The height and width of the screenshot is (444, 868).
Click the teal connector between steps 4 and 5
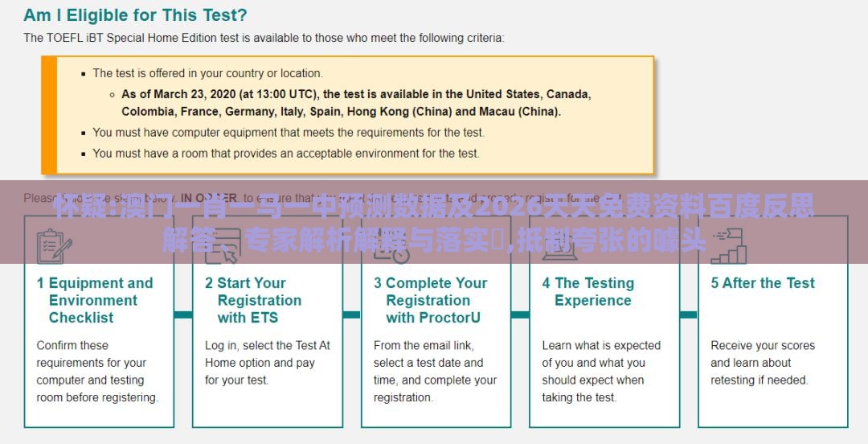[689, 314]
